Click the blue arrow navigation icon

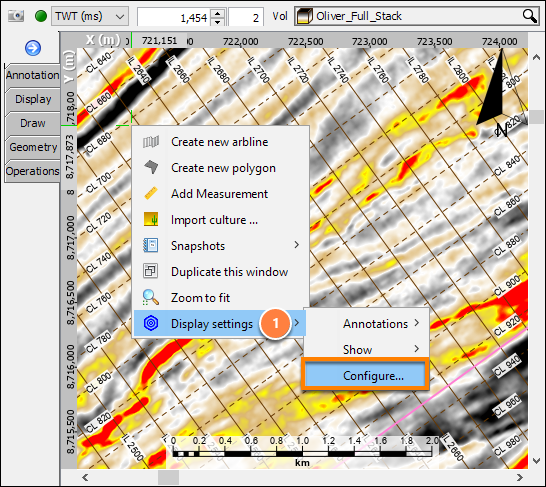click(33, 48)
